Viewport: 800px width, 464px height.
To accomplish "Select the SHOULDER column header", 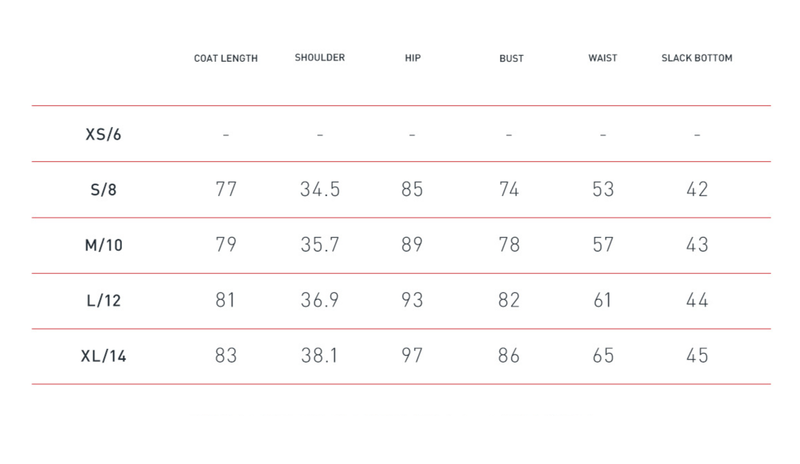I will point(320,58).
